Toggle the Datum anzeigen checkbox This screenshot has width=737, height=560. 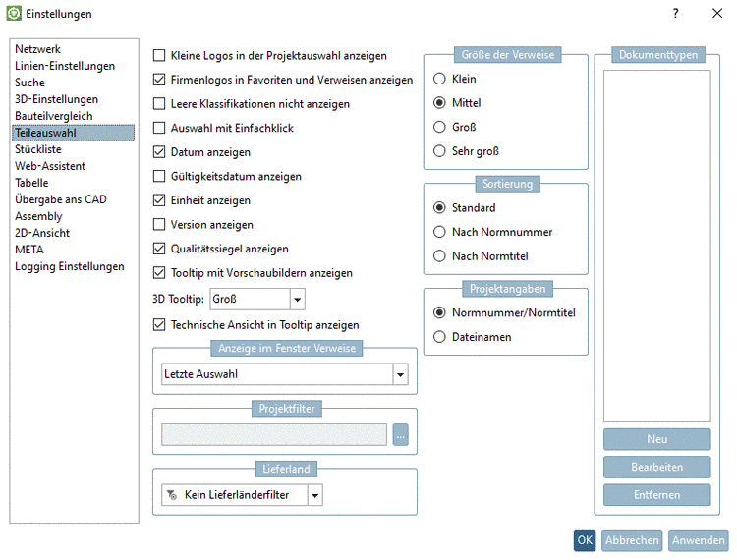click(160, 152)
